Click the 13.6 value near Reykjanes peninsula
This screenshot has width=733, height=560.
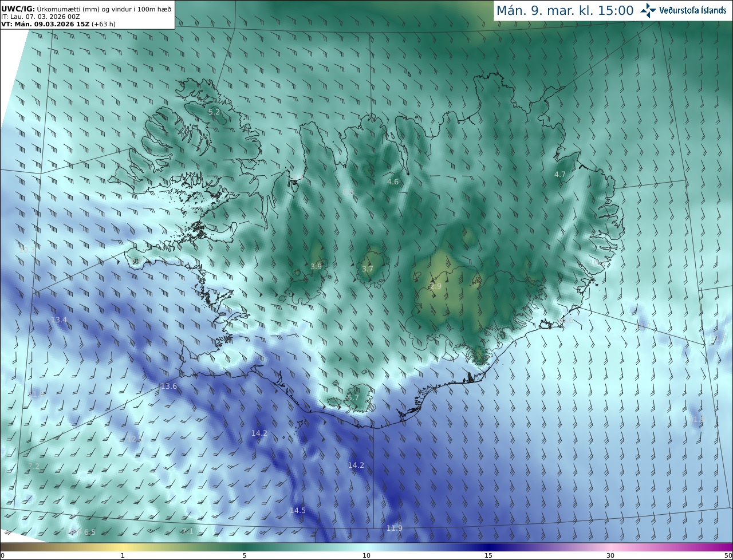pyautogui.click(x=169, y=387)
